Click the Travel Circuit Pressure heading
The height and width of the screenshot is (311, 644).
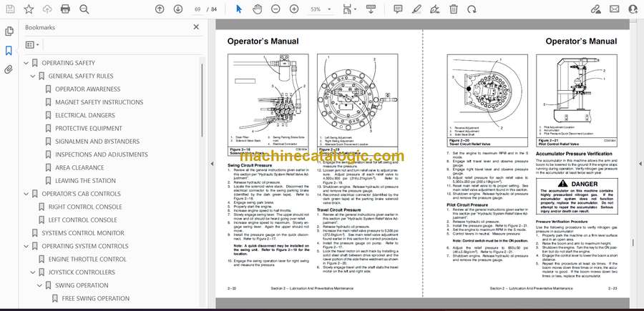point(339,209)
